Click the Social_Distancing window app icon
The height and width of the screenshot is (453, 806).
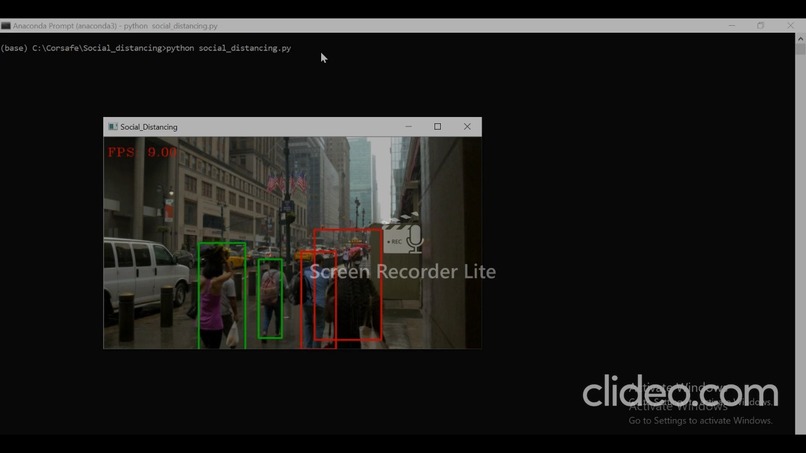pyautogui.click(x=113, y=127)
